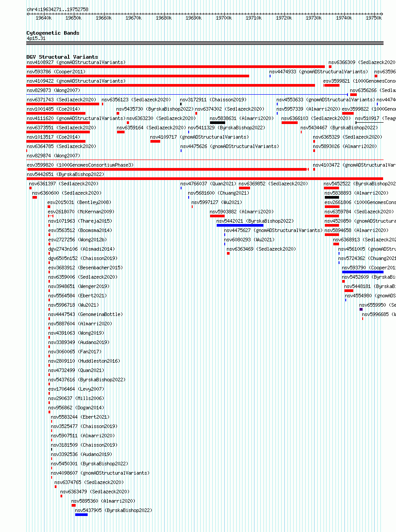Click the blue bar under nsv5442021
Image resolution: width=396 pixels, height=532 pixels.
(240, 225)
